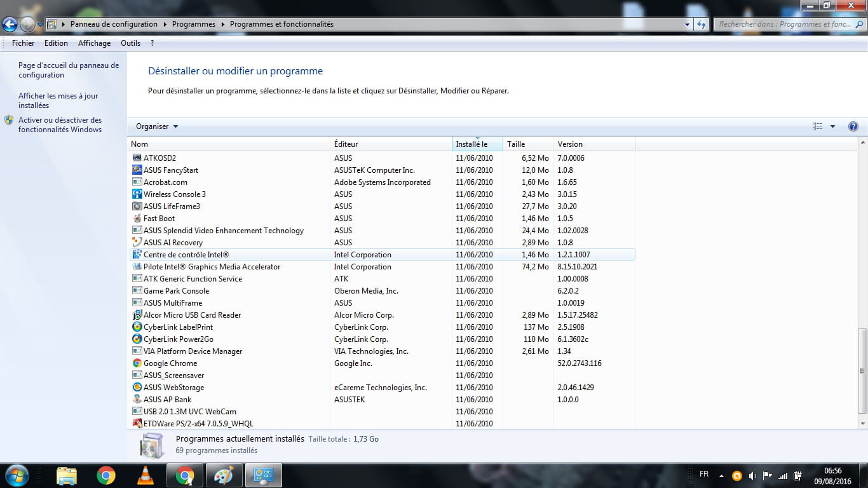This screenshot has width=868, height=488.
Task: Click the back navigation arrow
Action: click(x=10, y=25)
